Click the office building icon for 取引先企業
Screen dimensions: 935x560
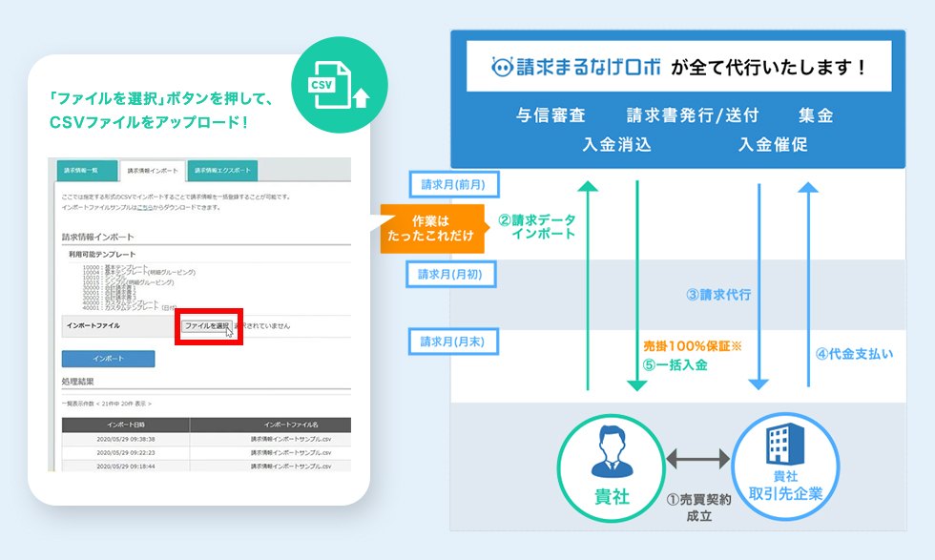785,445
